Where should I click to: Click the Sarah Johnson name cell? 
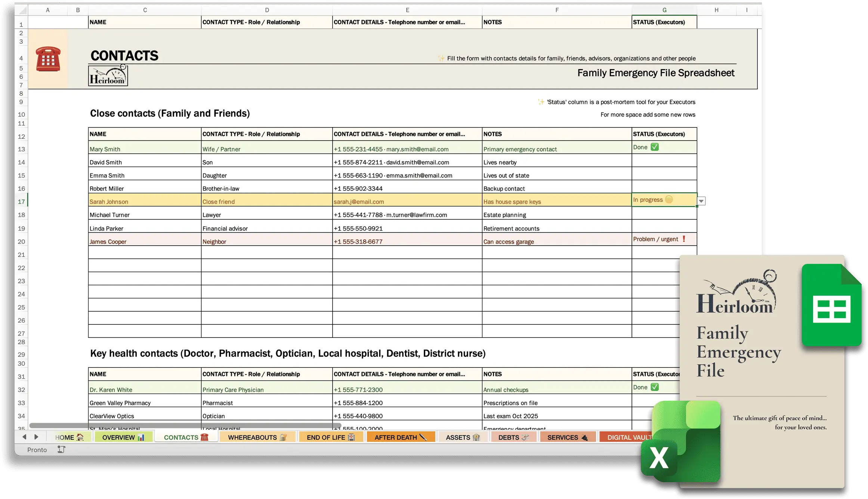click(x=145, y=200)
